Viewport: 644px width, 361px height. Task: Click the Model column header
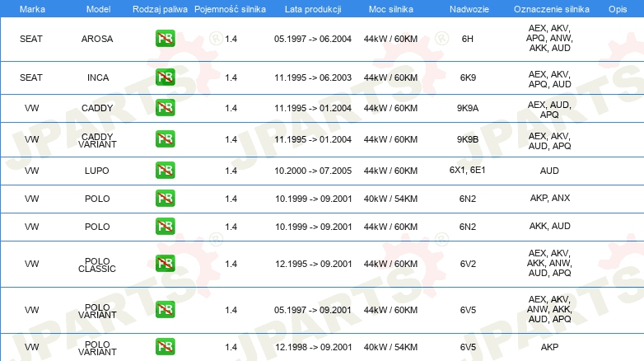click(x=98, y=9)
